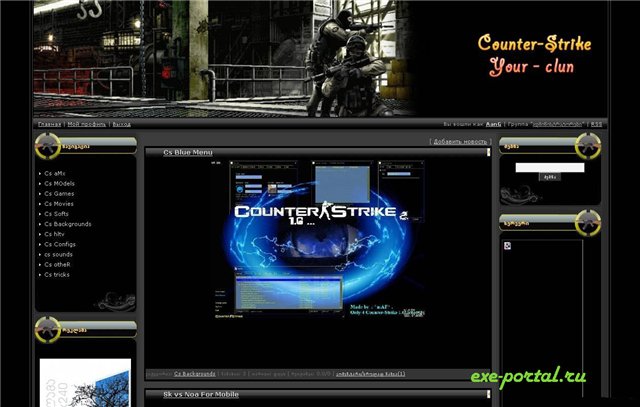The width and height of the screenshot is (640, 407).
Task: Open the Sk vs Noa For Mobile post
Action: point(201,394)
